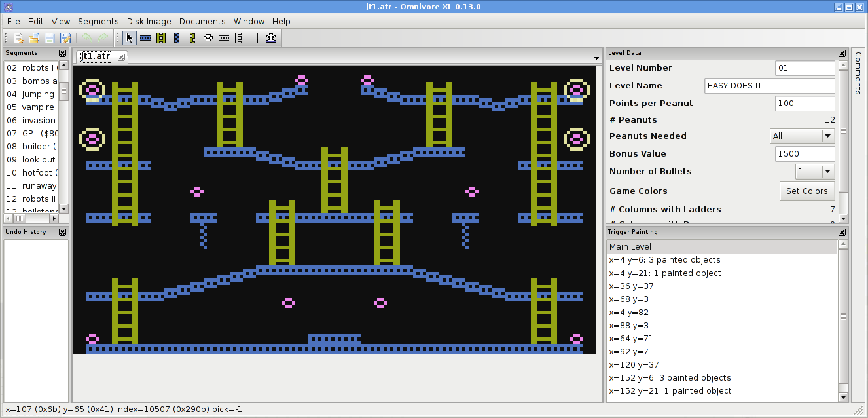Pick the blue Up Rope tool

177,38
